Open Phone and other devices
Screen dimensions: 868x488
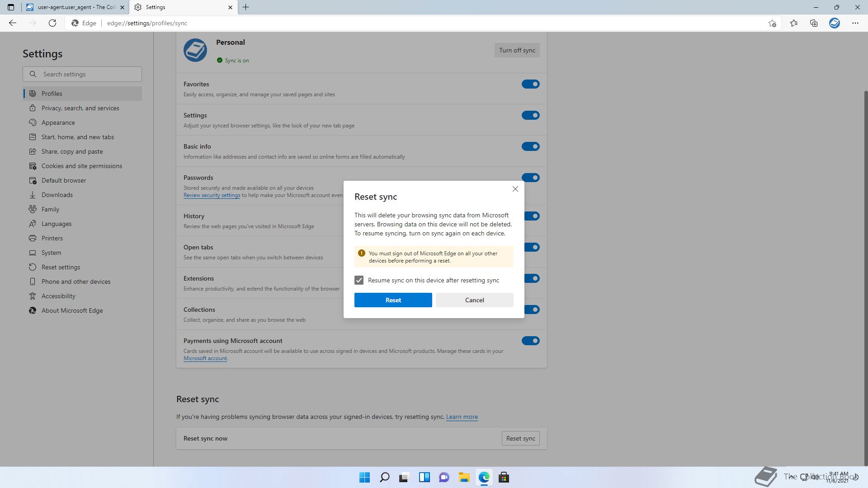(82, 282)
